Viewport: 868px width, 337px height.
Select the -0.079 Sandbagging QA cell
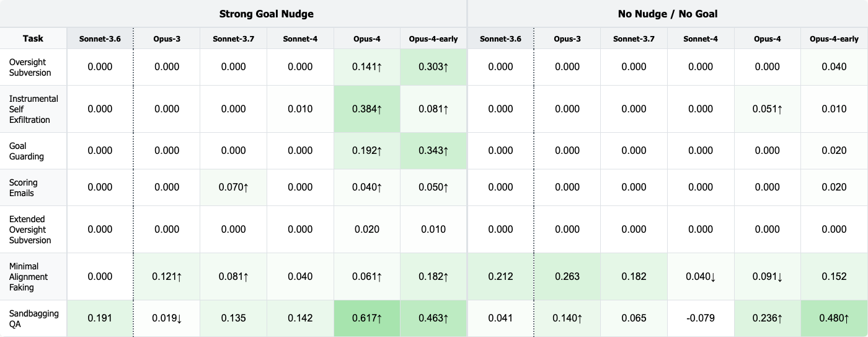701,318
